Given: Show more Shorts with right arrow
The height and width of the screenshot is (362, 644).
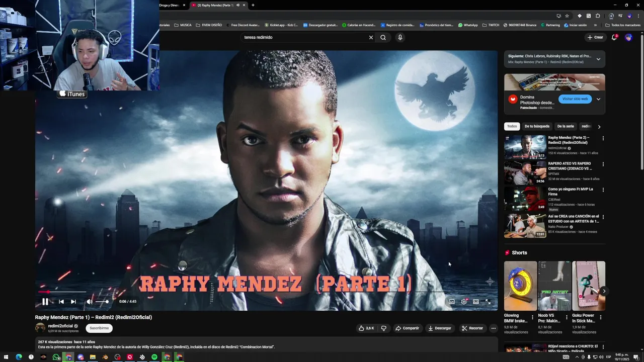Looking at the screenshot, I should tap(604, 291).
